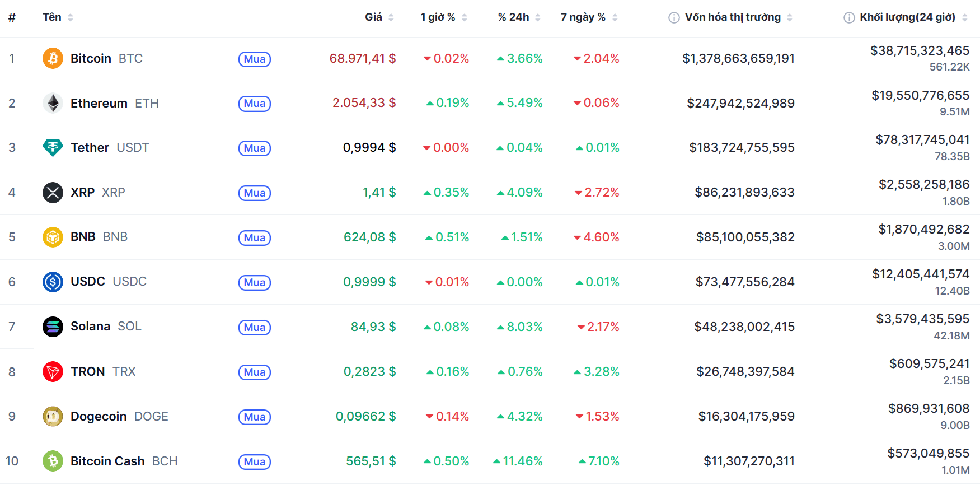Click Bitcoin Cash price 565,51 $
The width and height of the screenshot is (980, 485).
click(x=371, y=461)
